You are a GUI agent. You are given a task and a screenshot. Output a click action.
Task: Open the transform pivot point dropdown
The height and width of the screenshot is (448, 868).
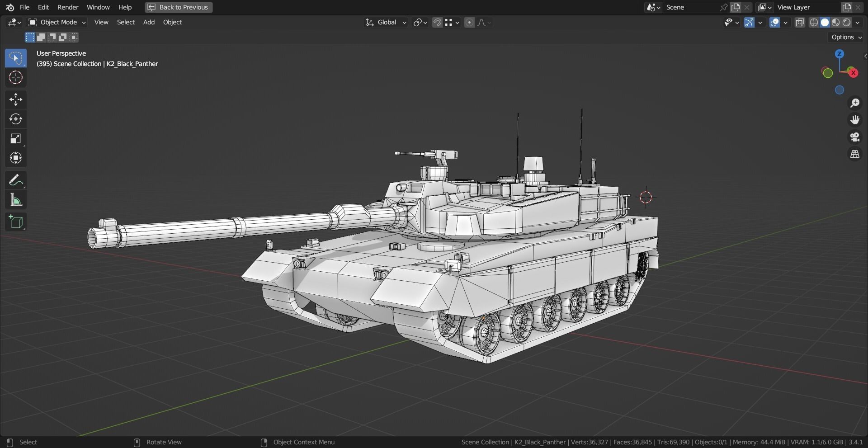tap(420, 22)
